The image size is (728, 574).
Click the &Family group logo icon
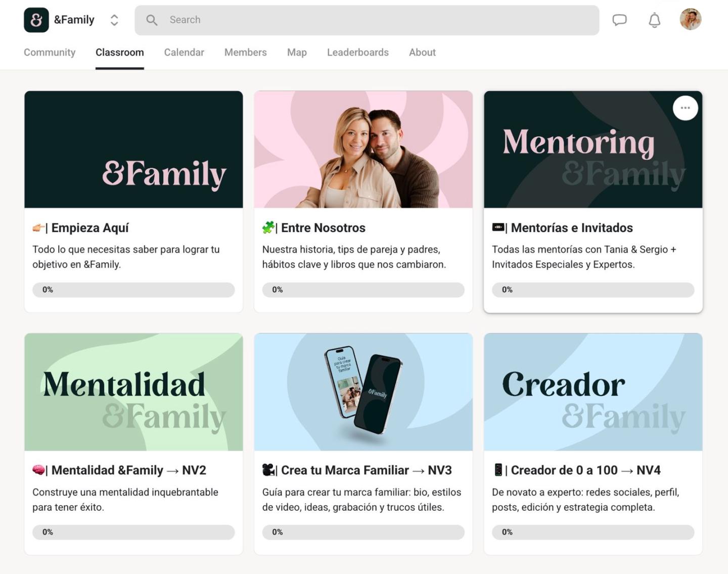36,20
